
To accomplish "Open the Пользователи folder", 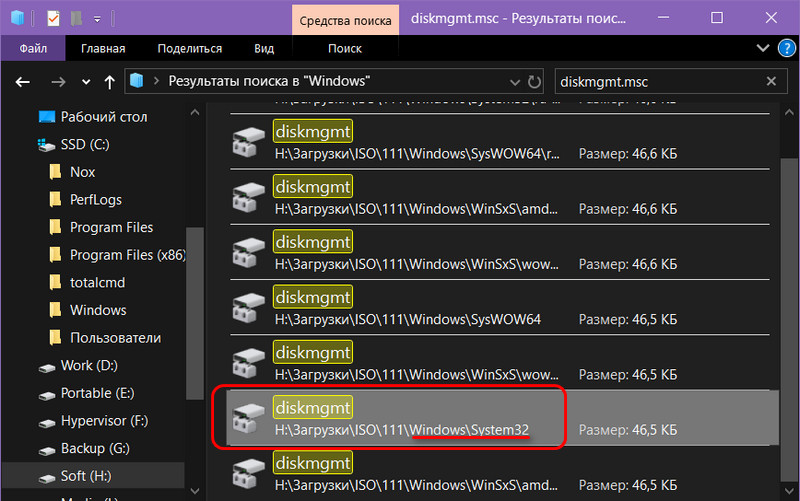I will [115, 337].
